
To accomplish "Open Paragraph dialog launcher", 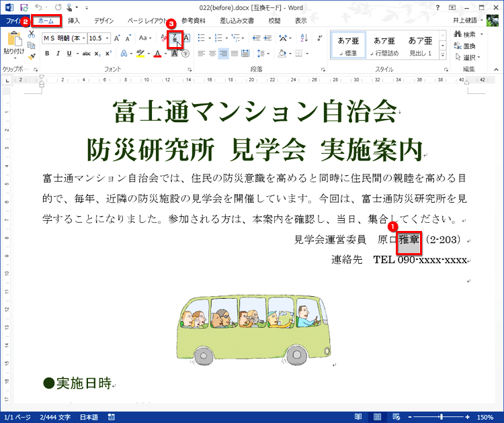I will (323, 69).
